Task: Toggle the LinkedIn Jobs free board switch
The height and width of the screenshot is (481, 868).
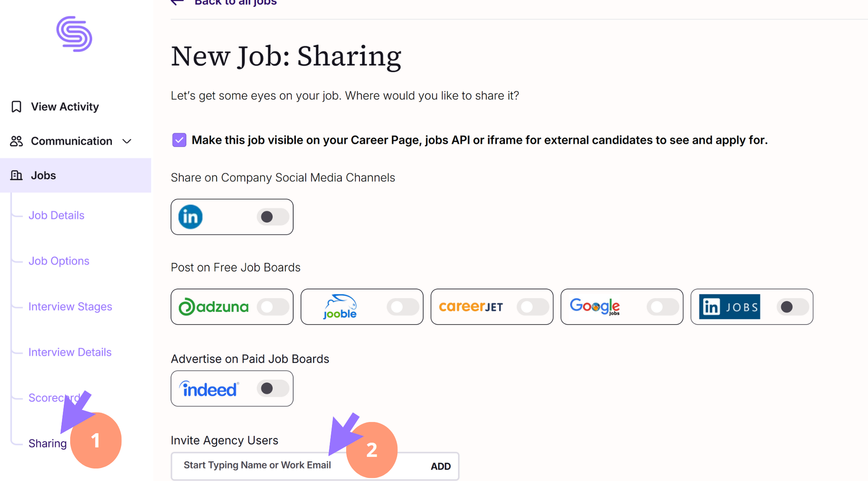Action: tap(793, 307)
